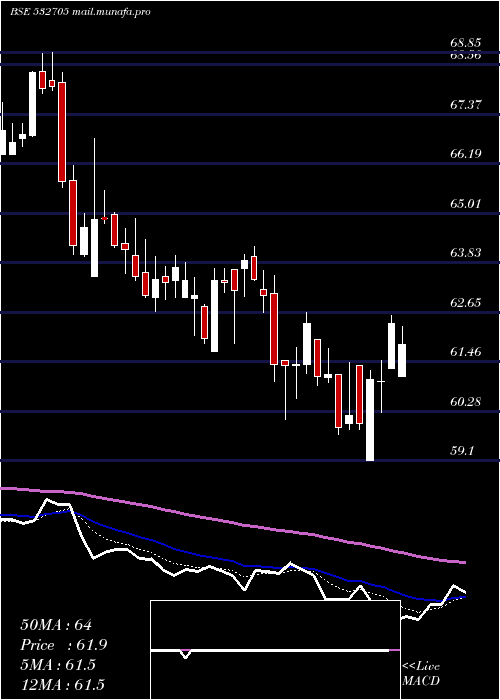
Task: Click the 63.83 price level label
Action: point(466,253)
